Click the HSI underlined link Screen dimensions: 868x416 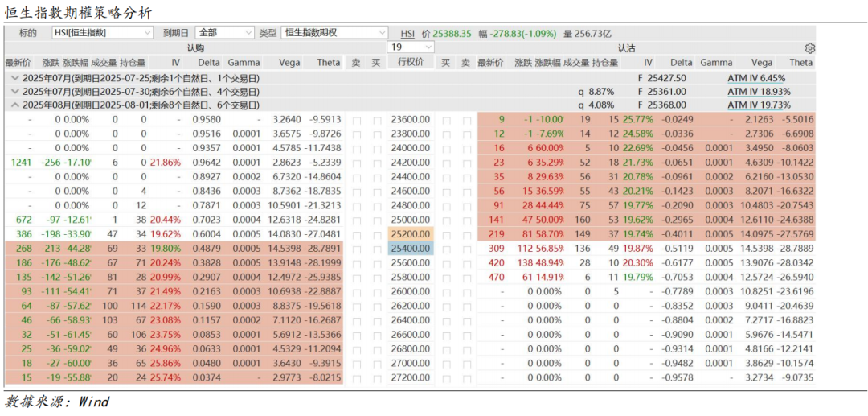point(407,33)
